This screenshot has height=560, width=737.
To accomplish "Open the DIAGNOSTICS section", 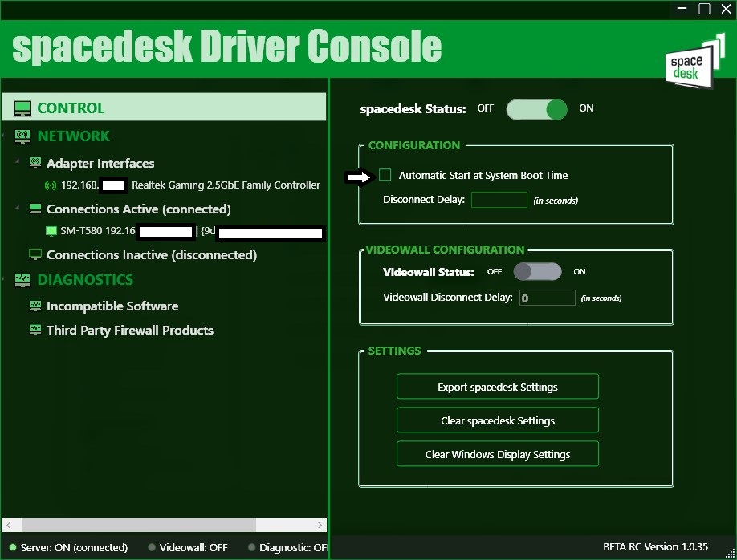I will (x=85, y=280).
